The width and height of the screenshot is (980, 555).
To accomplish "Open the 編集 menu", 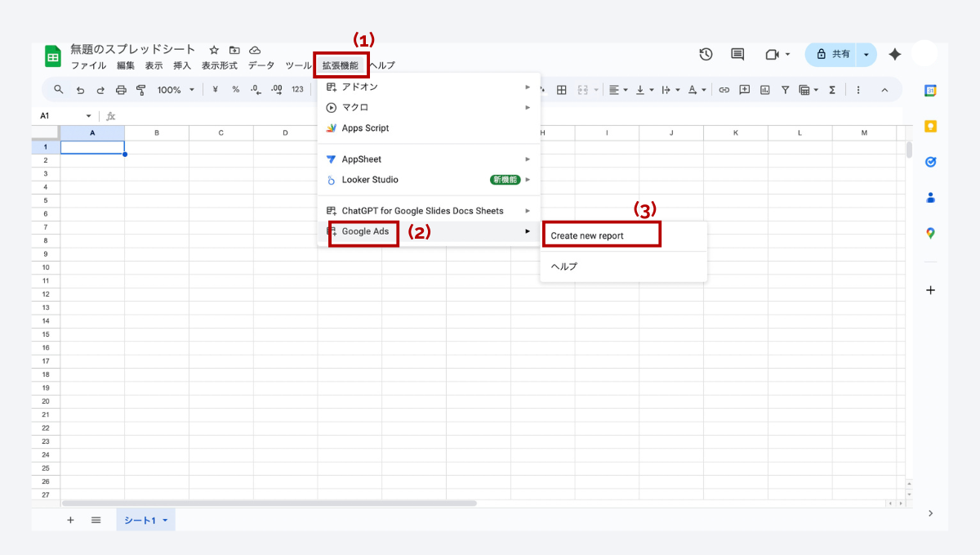I will [x=126, y=65].
